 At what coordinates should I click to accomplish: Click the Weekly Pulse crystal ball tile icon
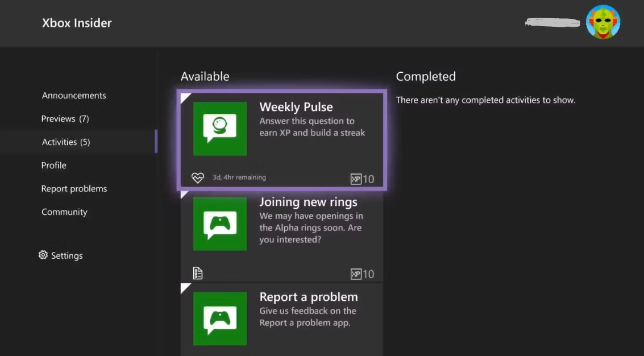(220, 129)
